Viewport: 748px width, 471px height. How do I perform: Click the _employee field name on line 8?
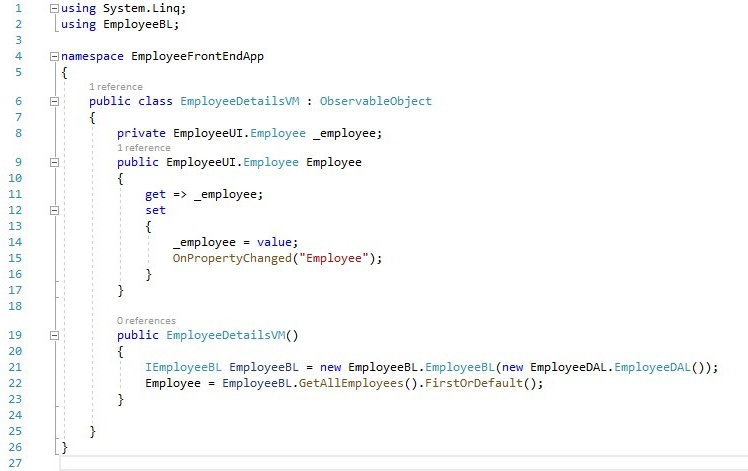coord(344,133)
